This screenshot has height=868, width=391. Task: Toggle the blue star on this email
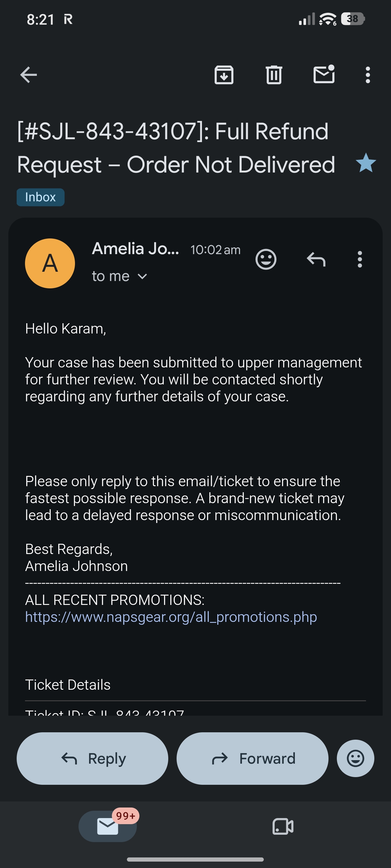pyautogui.click(x=366, y=163)
